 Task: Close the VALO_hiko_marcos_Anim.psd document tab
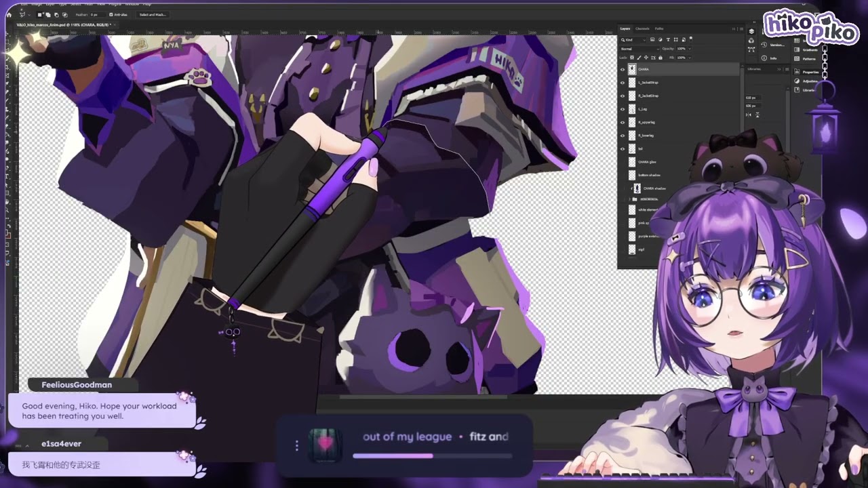(x=115, y=24)
